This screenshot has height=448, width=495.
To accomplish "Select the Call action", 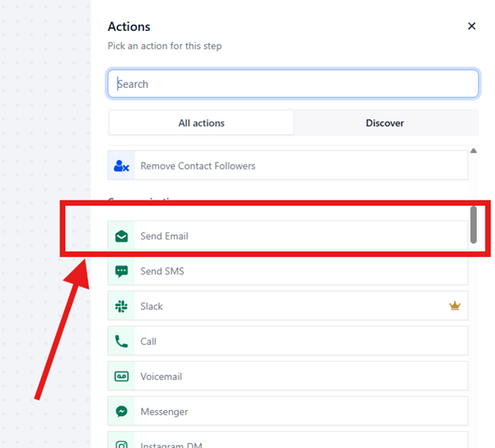I will (x=288, y=342).
